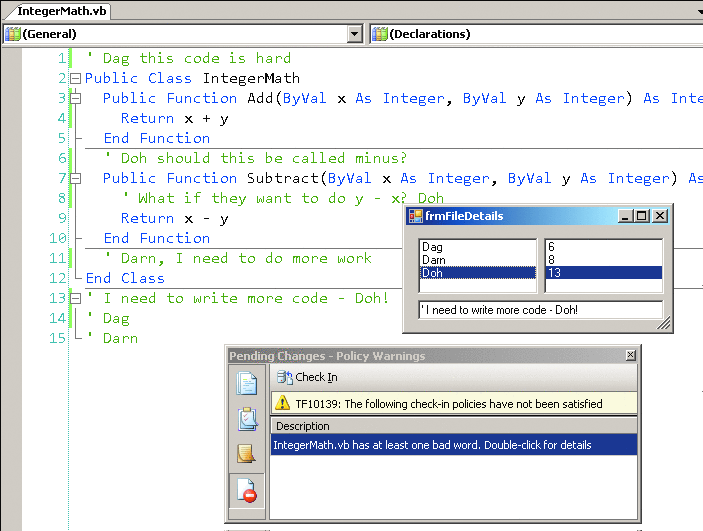Select Doh in the bad words list
Viewport: 703px width, 531px height.
click(x=477, y=273)
